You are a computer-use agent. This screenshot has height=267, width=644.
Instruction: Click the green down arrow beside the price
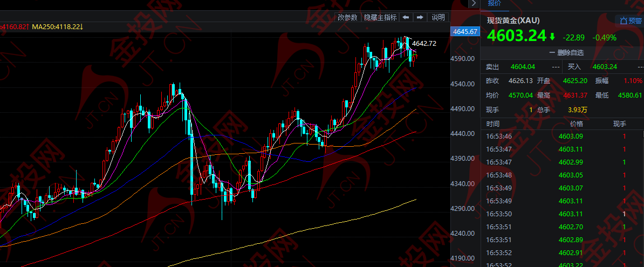tap(552, 37)
